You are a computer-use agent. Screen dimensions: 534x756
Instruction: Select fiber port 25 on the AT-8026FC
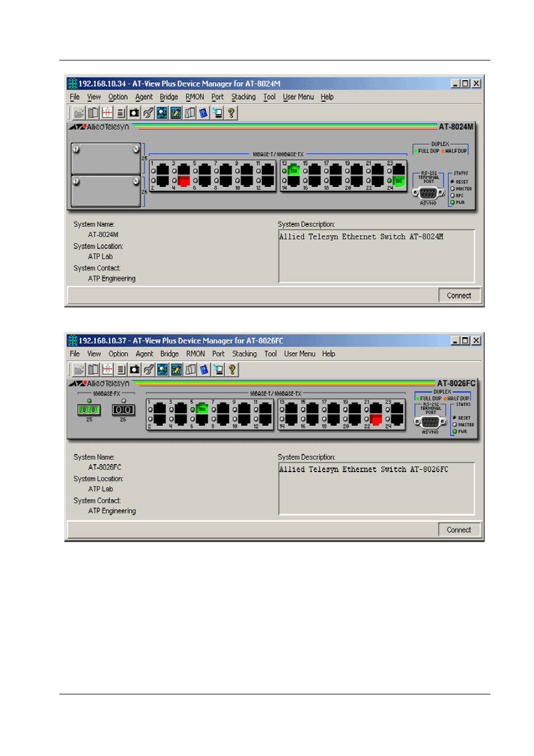coord(89,410)
